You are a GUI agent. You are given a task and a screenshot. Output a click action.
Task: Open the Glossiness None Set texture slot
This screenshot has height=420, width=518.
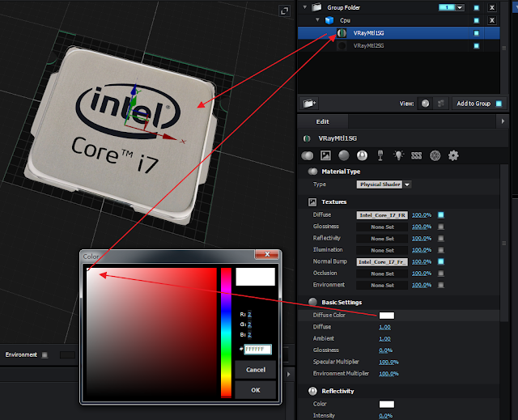point(382,227)
